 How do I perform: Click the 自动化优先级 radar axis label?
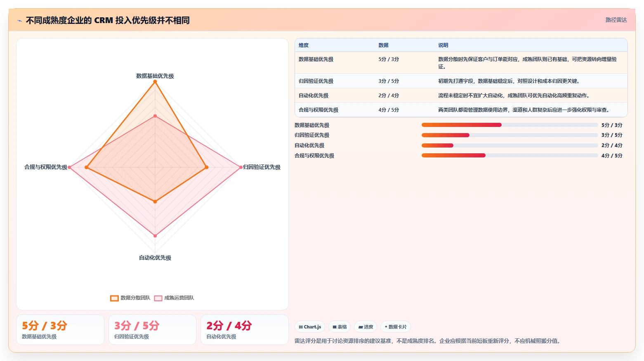pos(155,258)
